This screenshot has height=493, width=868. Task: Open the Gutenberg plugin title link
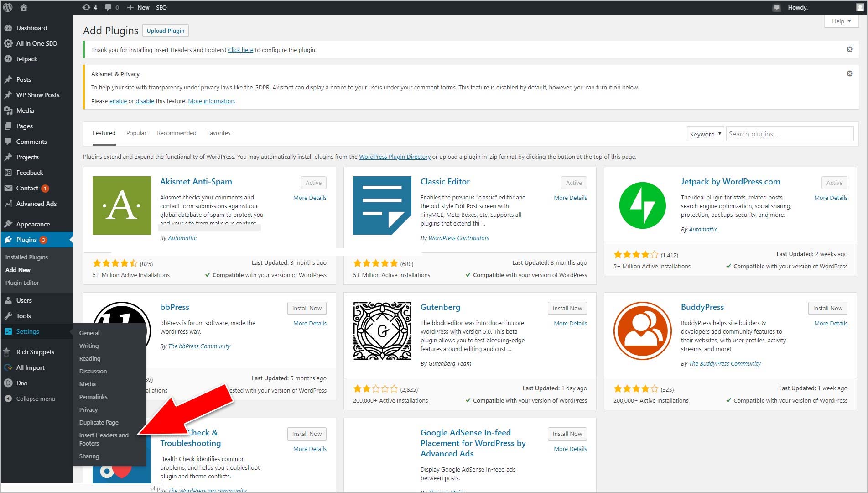coord(440,307)
